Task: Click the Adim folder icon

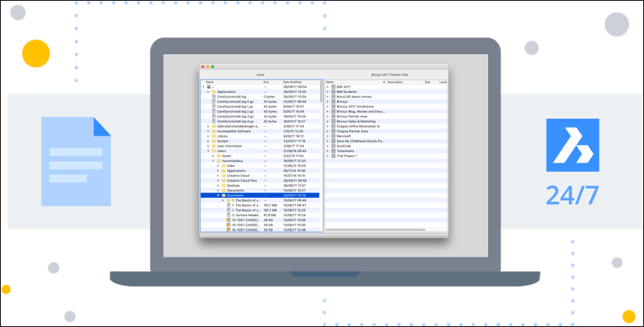Action: coord(223,166)
